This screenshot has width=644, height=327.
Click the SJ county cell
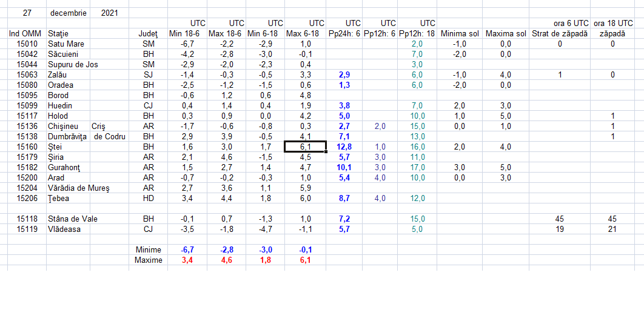pyautogui.click(x=148, y=74)
